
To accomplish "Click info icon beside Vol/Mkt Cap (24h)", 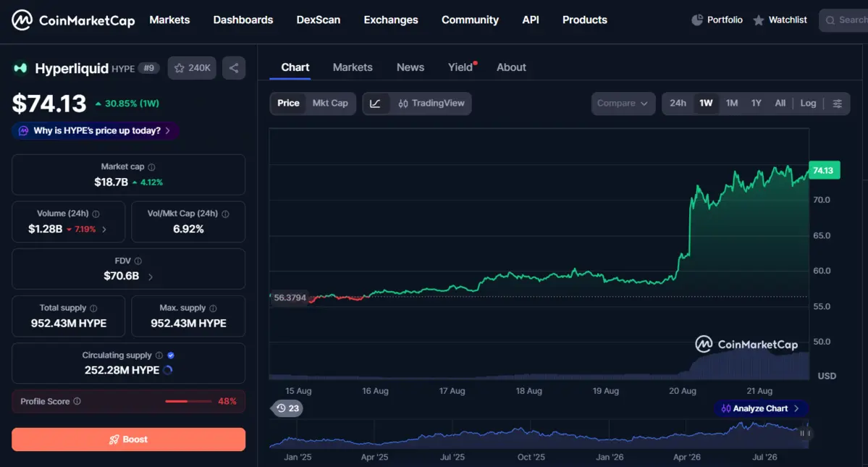I will tap(225, 214).
